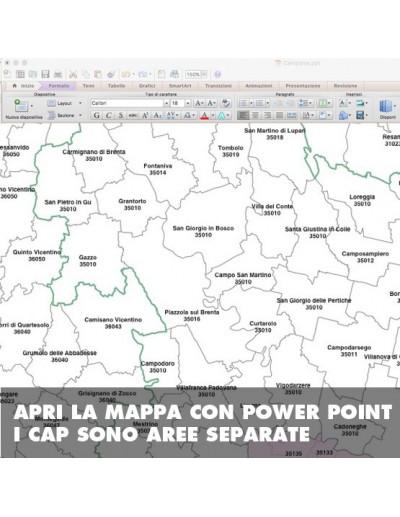Open the 150% zoom dropdown
400x517 pixels.
pyautogui.click(x=204, y=74)
